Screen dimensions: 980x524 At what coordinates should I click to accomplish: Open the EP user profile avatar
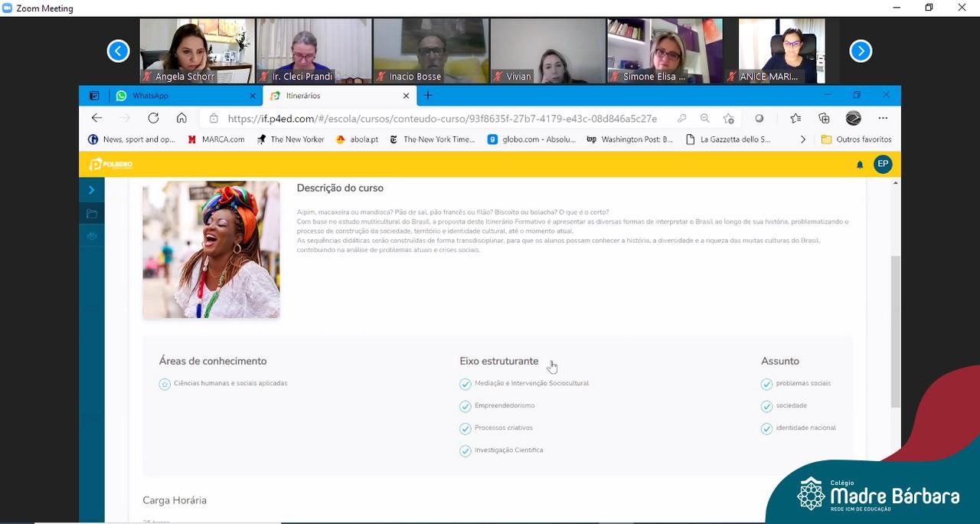click(883, 164)
